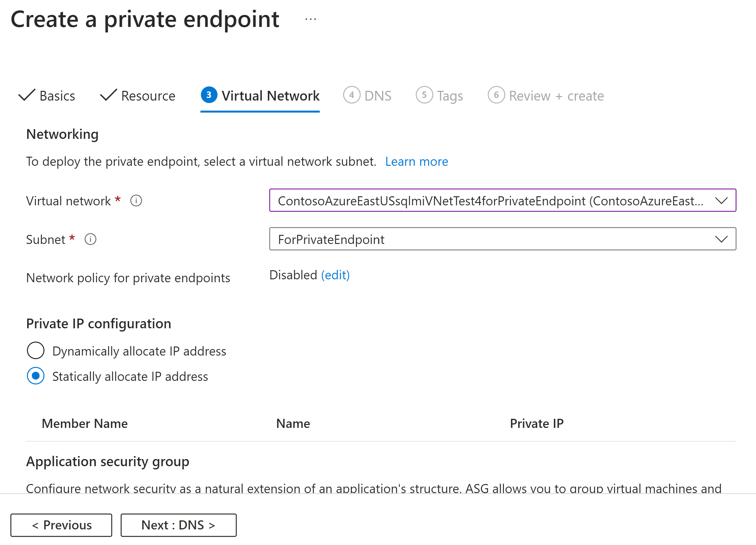Viewport: 756px width, 545px height.
Task: Go to the Review + create tab
Action: click(556, 96)
